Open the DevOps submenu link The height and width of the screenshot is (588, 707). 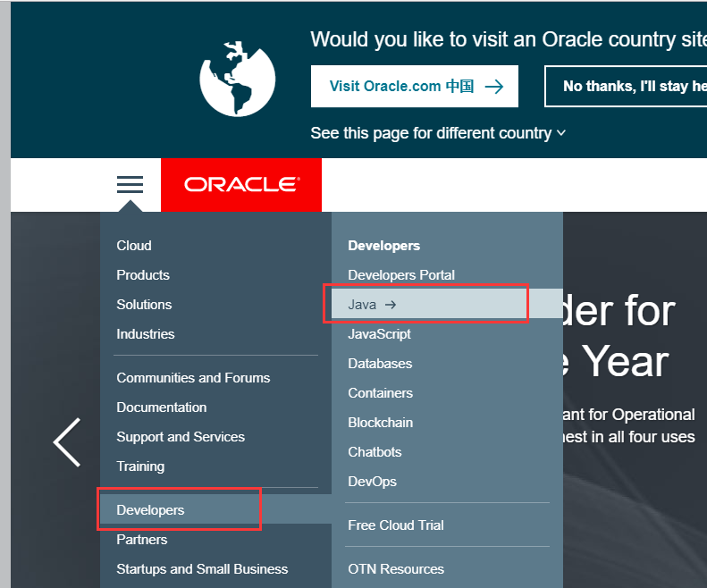coord(373,482)
